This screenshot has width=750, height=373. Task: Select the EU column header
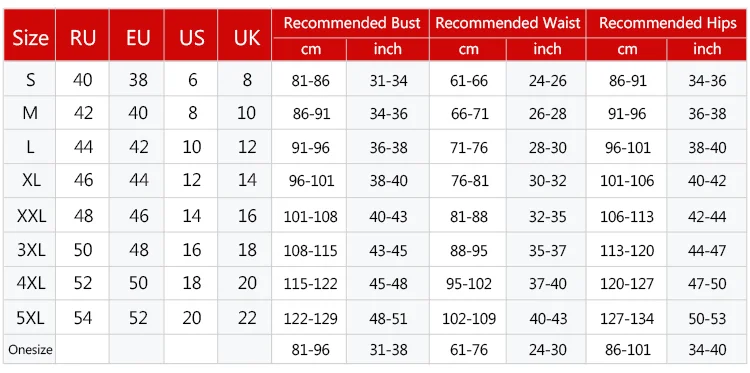click(x=137, y=35)
